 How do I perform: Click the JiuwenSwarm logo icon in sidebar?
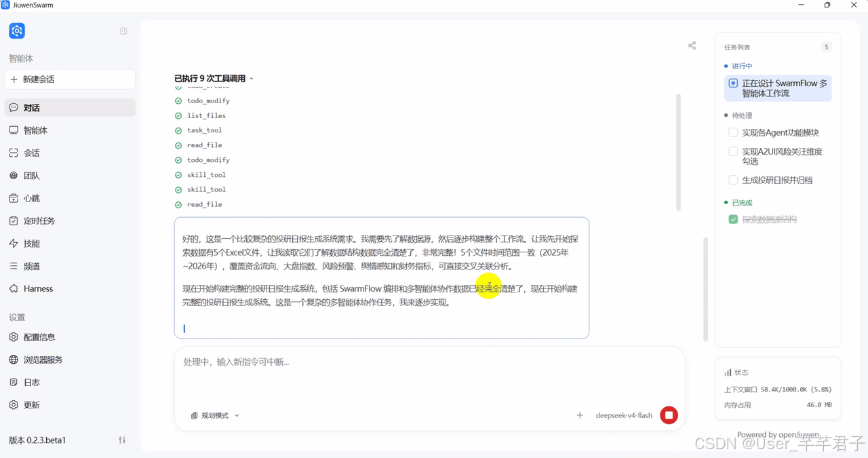(17, 31)
